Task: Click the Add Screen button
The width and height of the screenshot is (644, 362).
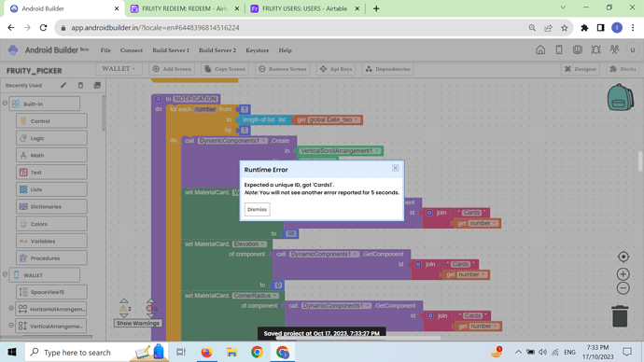Action: point(172,69)
